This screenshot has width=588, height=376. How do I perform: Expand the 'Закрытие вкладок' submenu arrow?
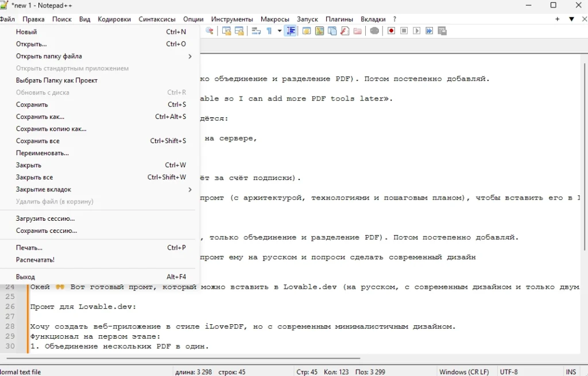click(x=190, y=190)
